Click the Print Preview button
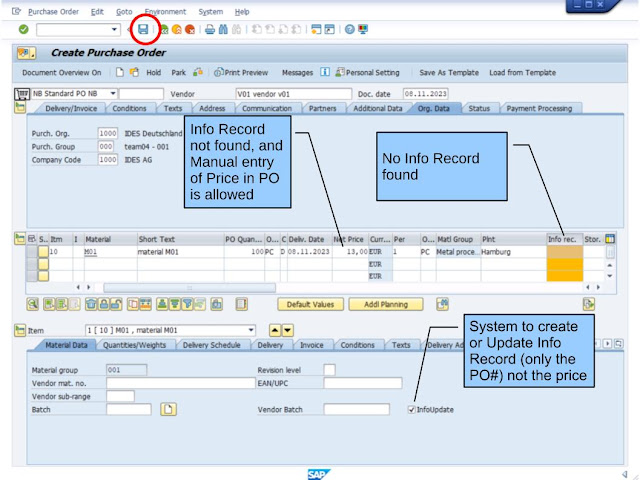640x480 pixels. pos(241,73)
